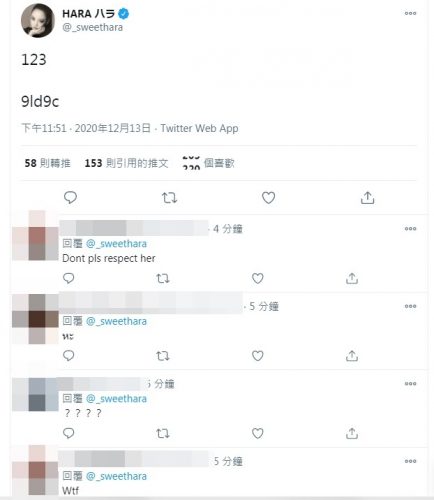434x500 pixels.
Task: Click @_sweethara mention in 'Wtf' reply
Action: 116,476
